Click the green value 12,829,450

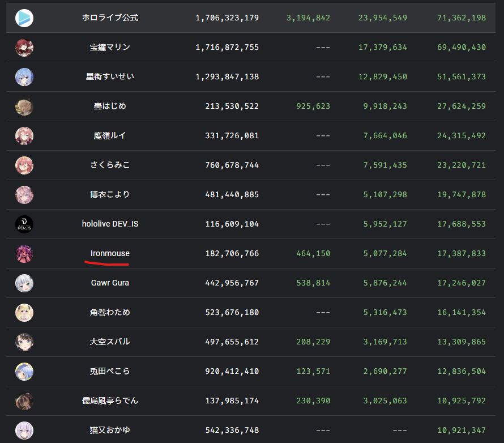click(x=382, y=77)
